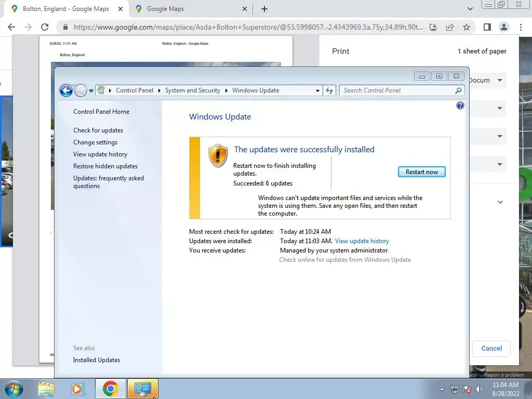Viewport: 532px width, 399px height.
Task: Toggle Chrome side panel icon
Action: tap(487, 27)
